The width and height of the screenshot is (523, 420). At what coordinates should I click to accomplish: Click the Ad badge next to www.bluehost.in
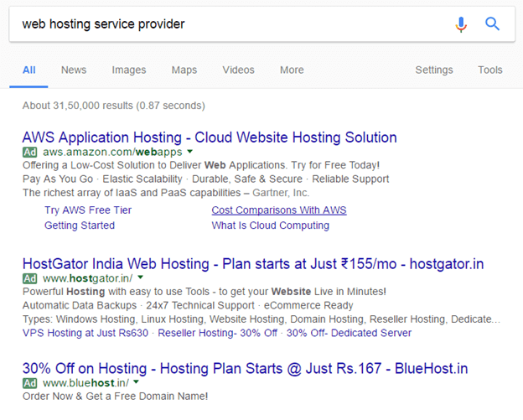click(29, 383)
